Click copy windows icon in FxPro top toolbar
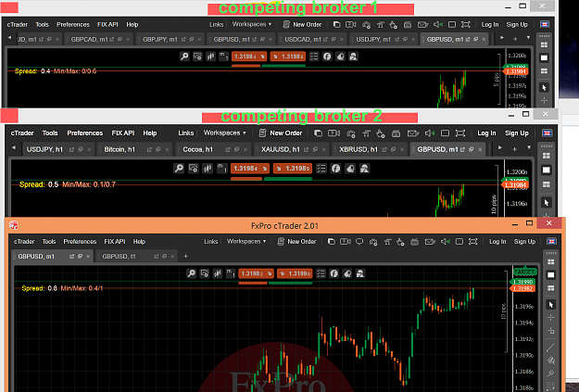579x392 pixels. tap(332, 242)
